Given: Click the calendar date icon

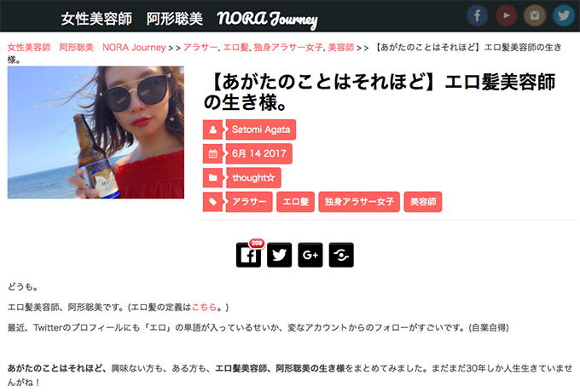Looking at the screenshot, I should click(213, 153).
